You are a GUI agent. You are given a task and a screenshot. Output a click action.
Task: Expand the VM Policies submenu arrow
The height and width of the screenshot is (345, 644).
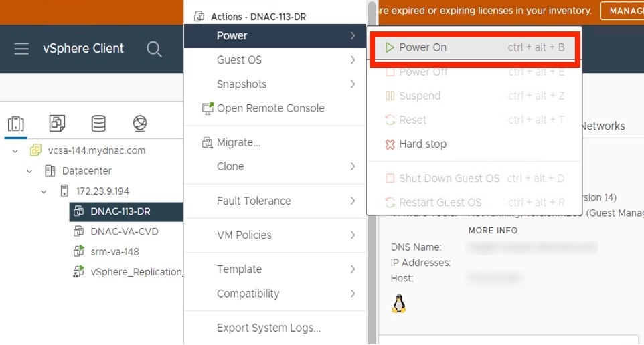click(353, 235)
